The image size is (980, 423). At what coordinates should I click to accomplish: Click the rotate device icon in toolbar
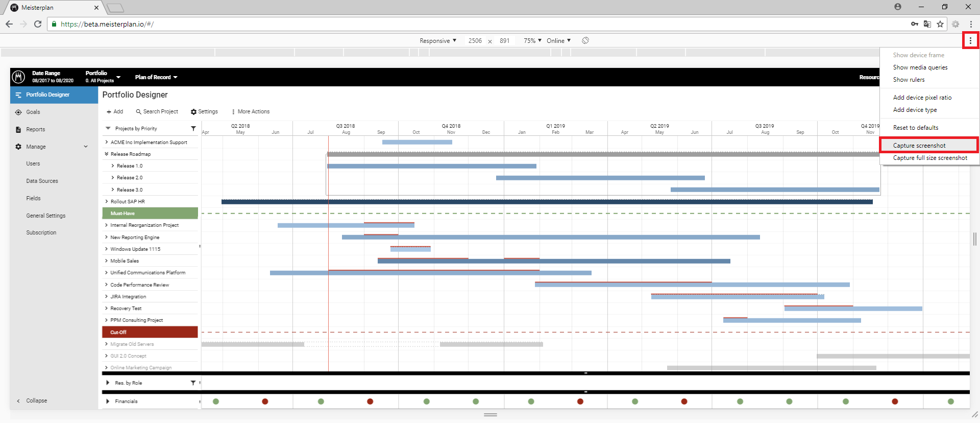[x=585, y=40]
